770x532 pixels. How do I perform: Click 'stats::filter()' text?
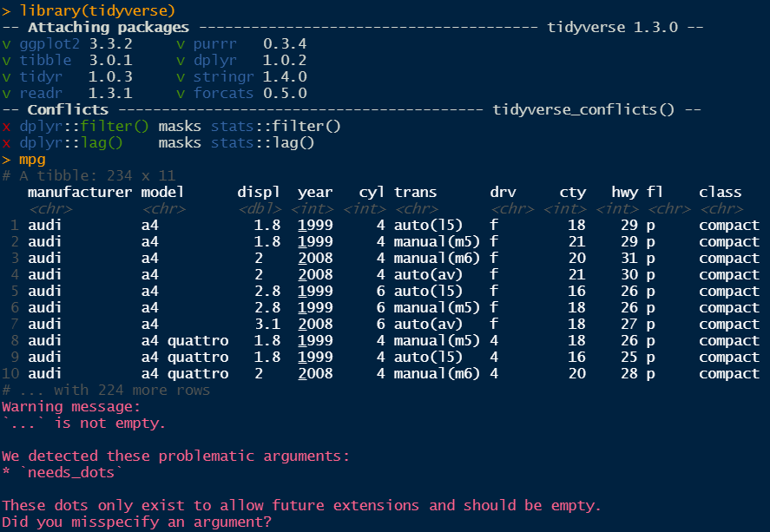[275, 127]
